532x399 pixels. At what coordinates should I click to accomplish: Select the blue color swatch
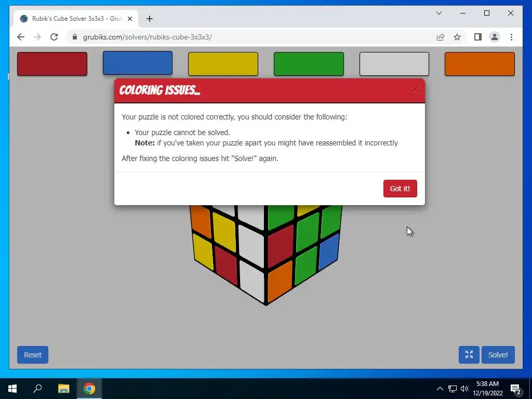pyautogui.click(x=138, y=63)
